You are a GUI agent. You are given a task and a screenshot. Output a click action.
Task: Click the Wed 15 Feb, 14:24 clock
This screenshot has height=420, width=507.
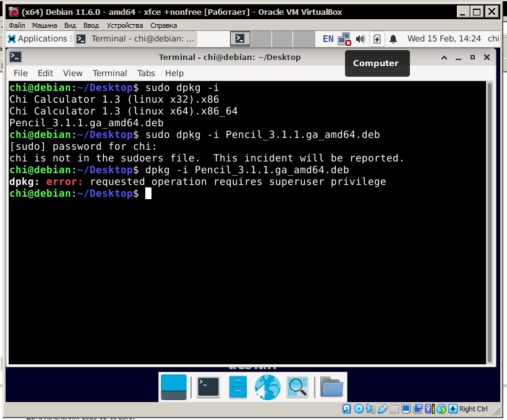click(444, 39)
